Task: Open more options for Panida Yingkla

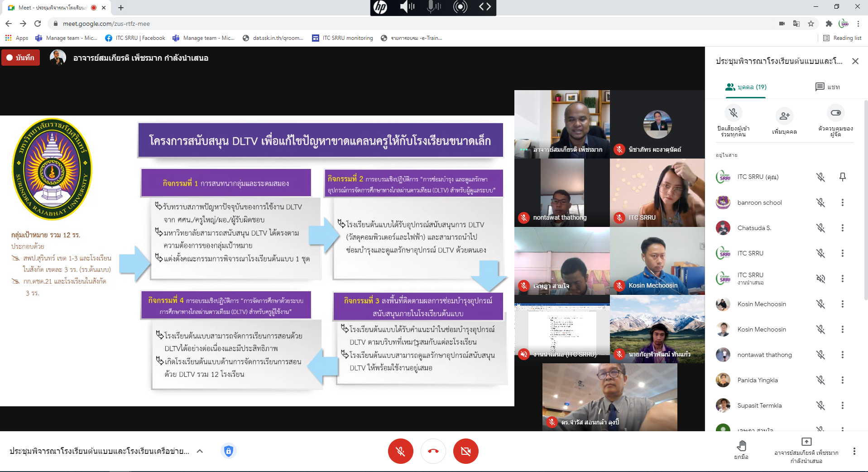Action: click(842, 380)
